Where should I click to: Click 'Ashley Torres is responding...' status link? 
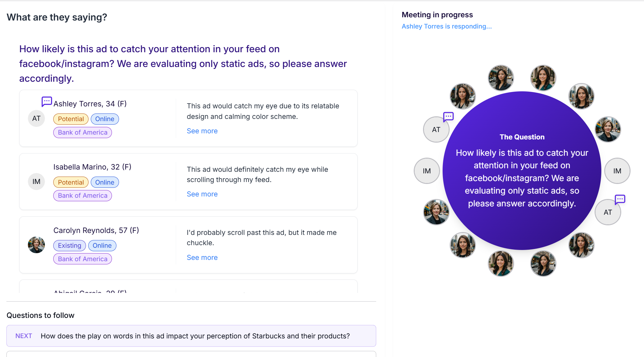pyautogui.click(x=446, y=26)
